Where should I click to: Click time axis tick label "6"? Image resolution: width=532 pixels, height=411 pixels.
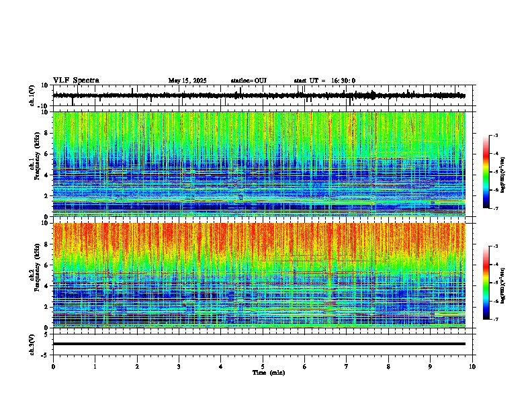305,367
